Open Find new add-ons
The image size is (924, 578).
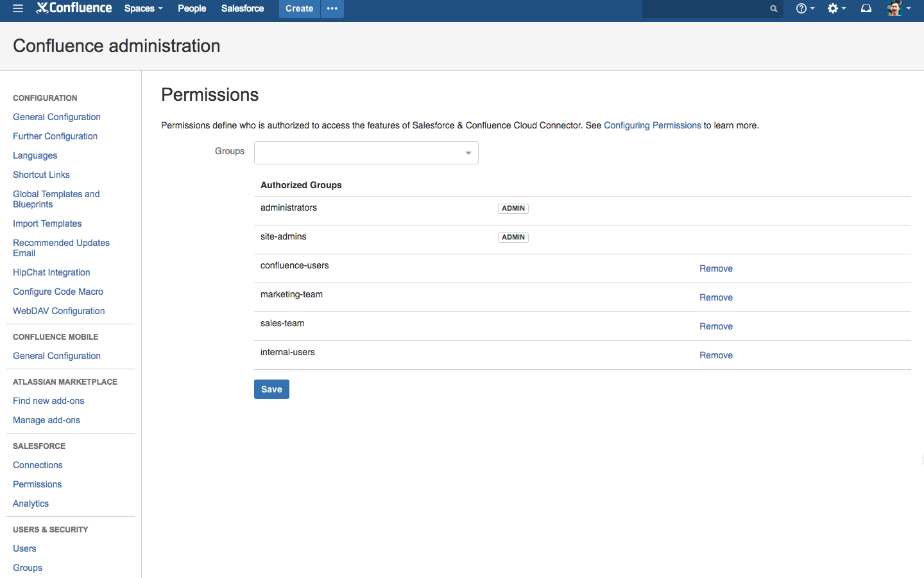pyautogui.click(x=48, y=401)
